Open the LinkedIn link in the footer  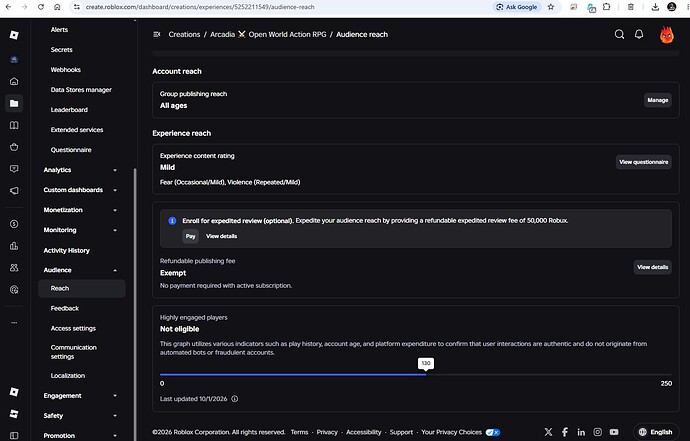[x=581, y=432]
